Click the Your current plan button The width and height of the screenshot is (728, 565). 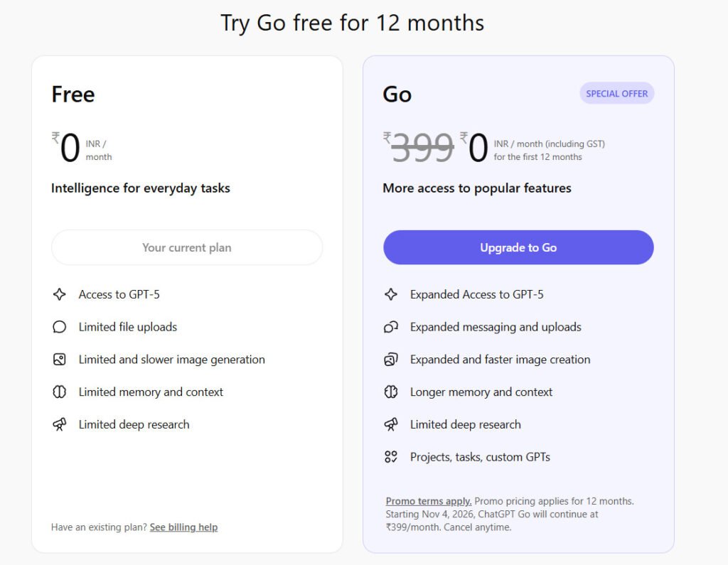(187, 247)
